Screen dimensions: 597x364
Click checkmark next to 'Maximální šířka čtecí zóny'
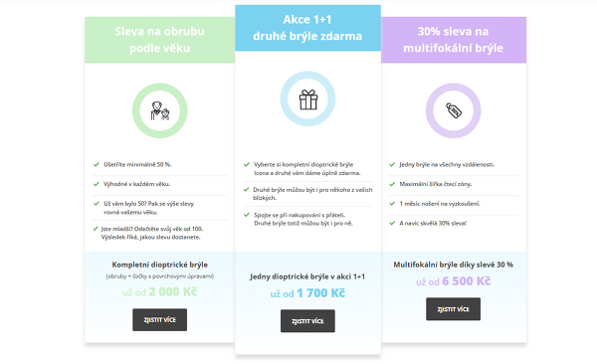pyautogui.click(x=392, y=184)
